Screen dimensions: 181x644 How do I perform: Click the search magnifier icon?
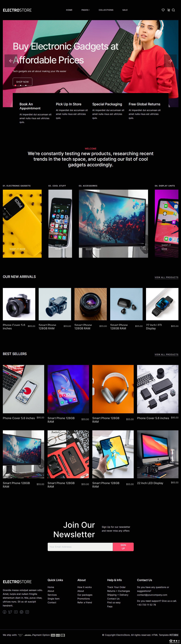[173, 10]
